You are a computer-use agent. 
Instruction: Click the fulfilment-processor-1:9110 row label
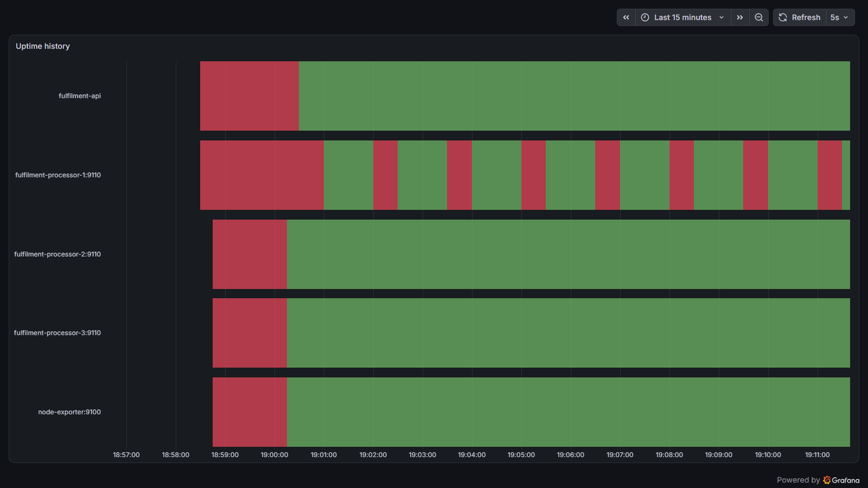coord(58,175)
